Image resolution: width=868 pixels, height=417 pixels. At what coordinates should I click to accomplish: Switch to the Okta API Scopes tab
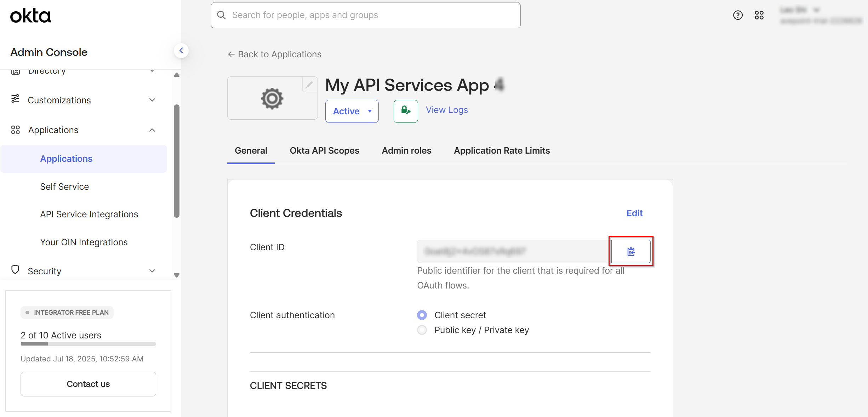[324, 151]
